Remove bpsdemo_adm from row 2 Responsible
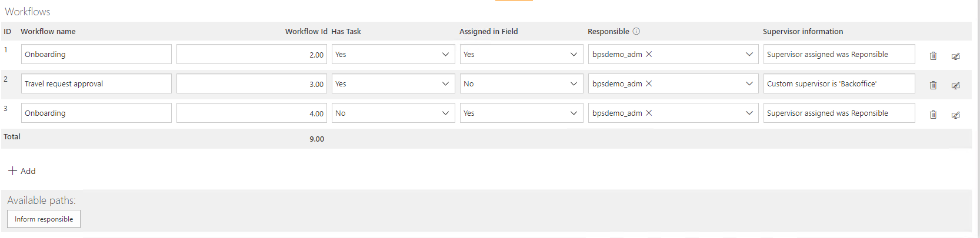Image resolution: width=980 pixels, height=238 pixels. (649, 83)
